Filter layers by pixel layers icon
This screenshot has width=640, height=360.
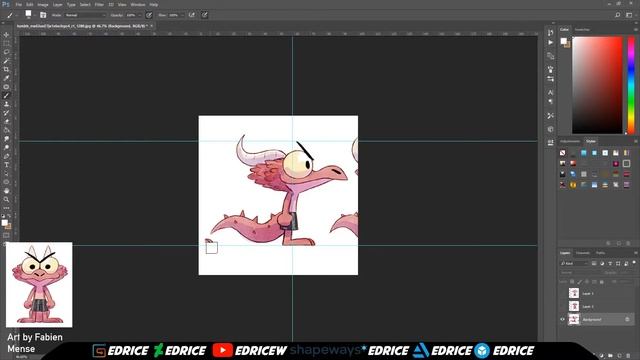(594, 264)
